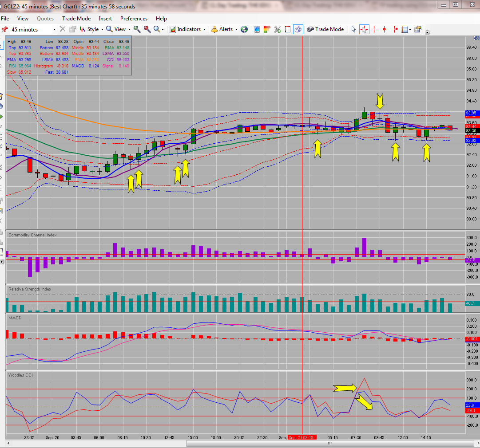Open the Insert menu
Screen dimensions: 480x448
(x=105, y=19)
